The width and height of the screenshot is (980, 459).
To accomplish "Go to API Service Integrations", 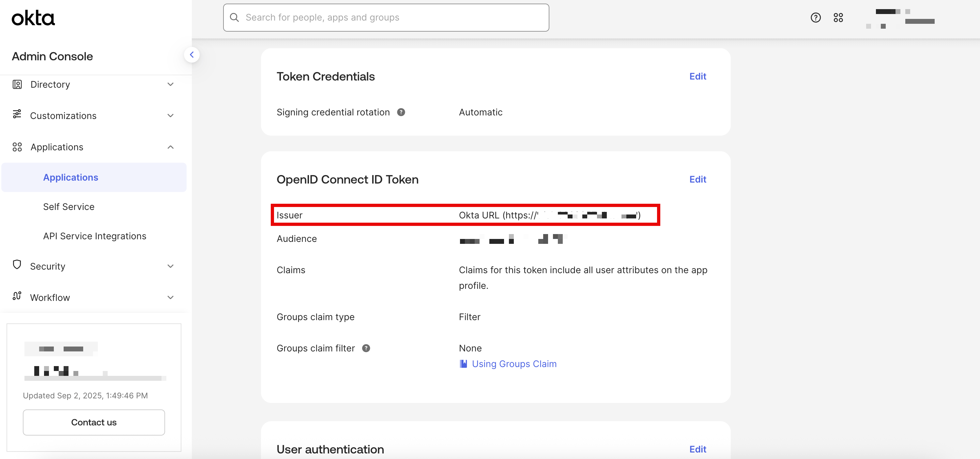I will click(94, 236).
